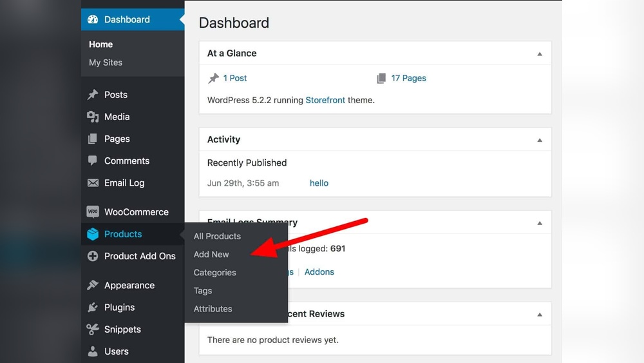
Task: Click the logged emails count 691
Action: [337, 248]
